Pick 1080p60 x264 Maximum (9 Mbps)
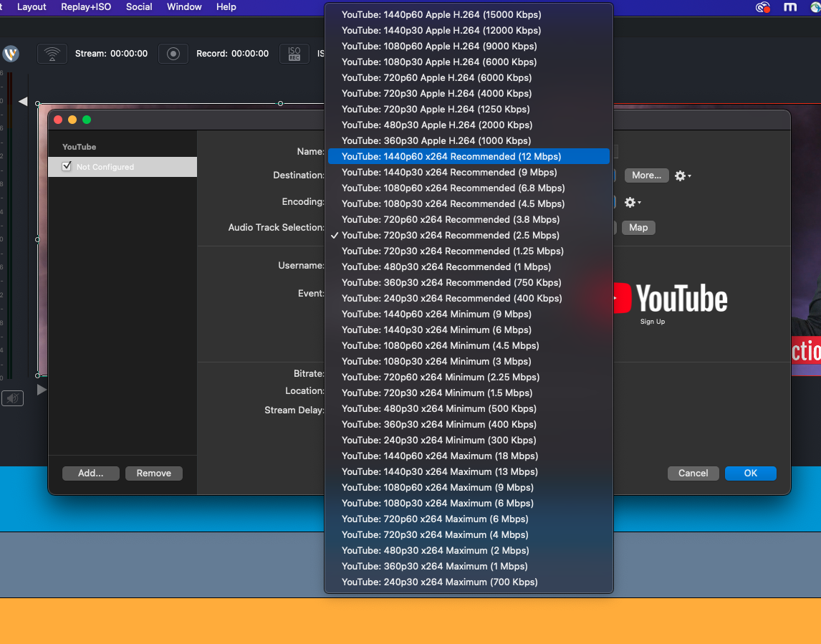 [469, 487]
